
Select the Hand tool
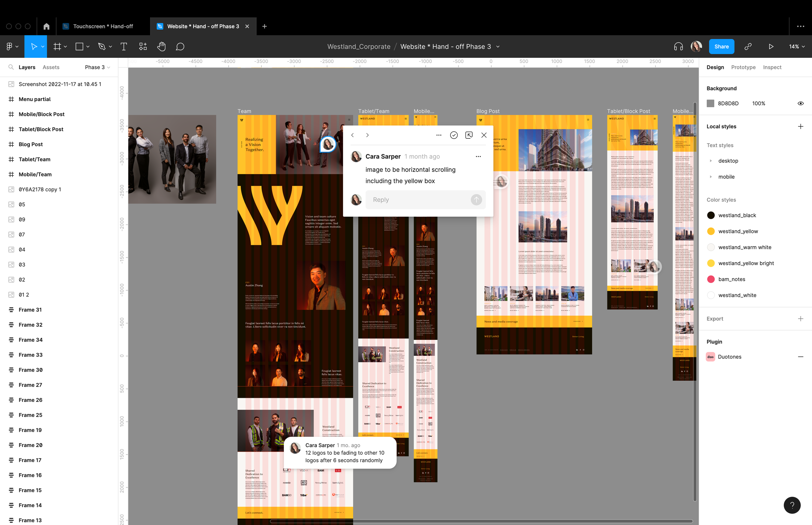point(161,47)
